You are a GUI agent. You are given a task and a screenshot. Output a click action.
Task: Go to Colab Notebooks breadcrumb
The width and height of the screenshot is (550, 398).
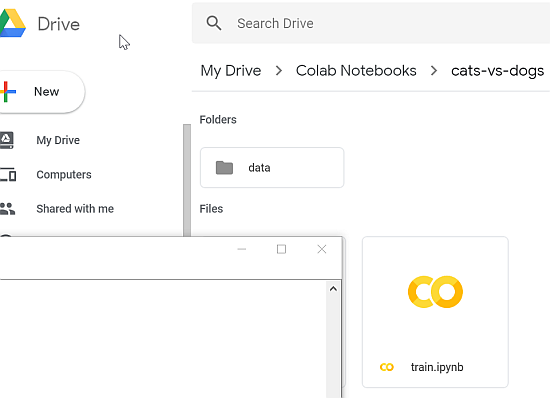356,70
